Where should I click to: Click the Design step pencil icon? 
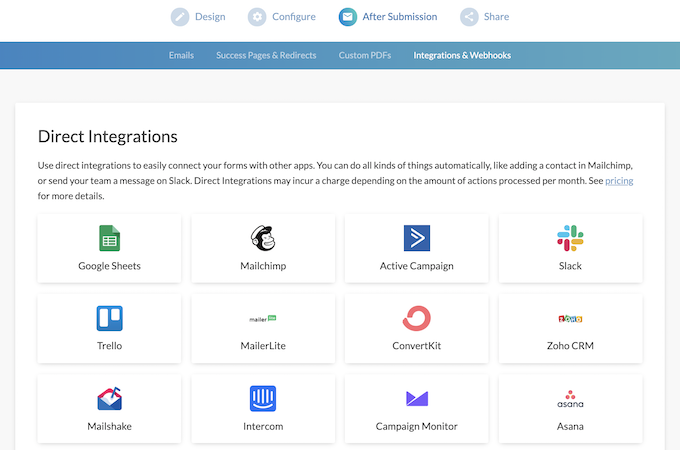click(x=180, y=17)
